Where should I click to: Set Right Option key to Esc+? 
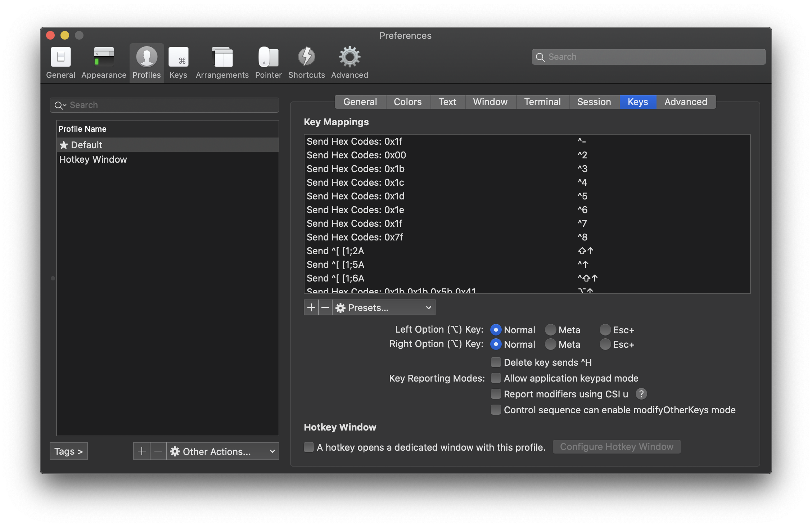pyautogui.click(x=605, y=344)
